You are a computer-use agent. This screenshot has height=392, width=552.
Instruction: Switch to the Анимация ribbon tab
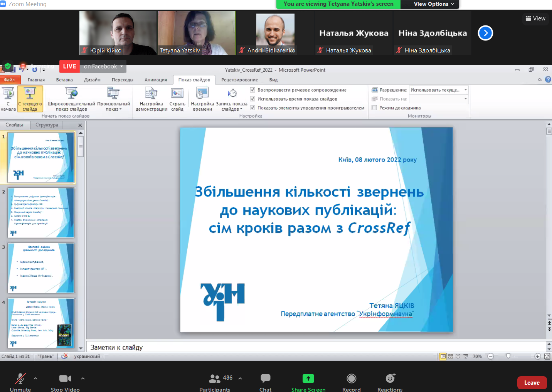[x=156, y=80]
